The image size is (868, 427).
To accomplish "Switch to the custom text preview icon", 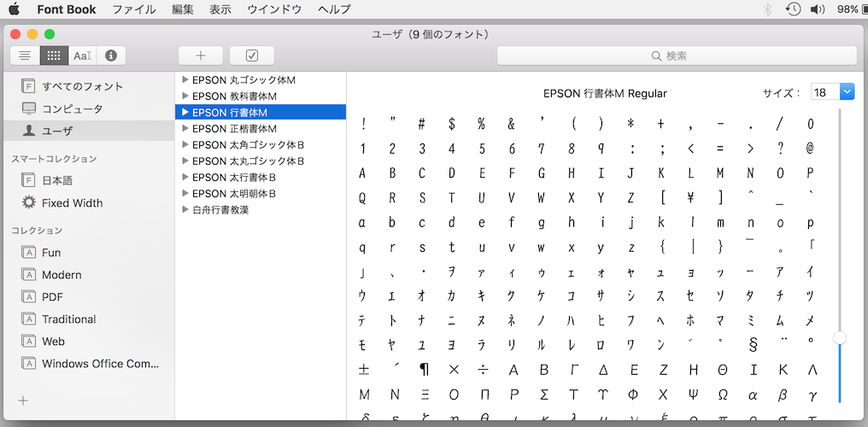I will [x=83, y=56].
